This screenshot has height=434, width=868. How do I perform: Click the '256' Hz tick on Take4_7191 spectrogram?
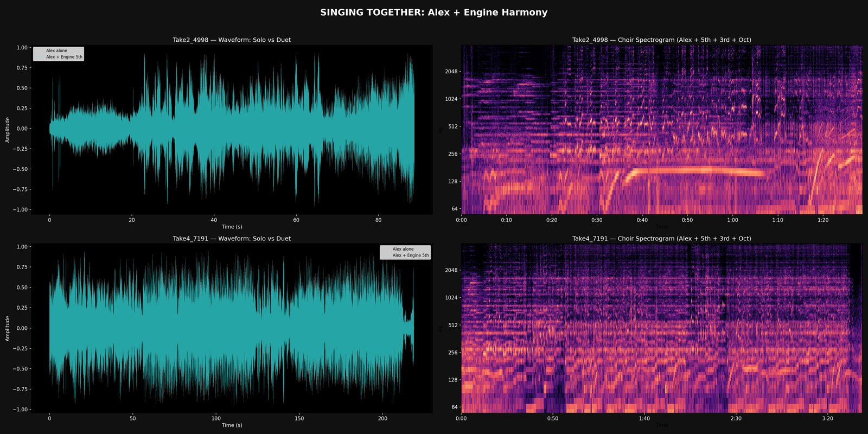pos(453,353)
